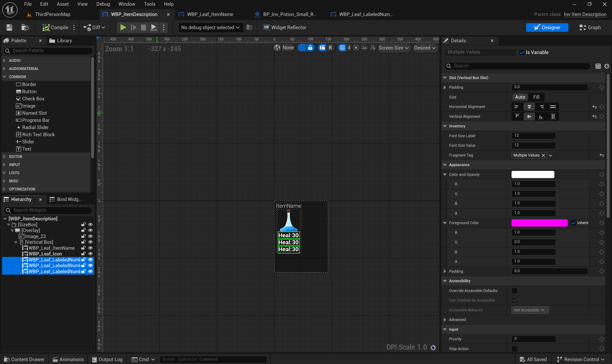Click the Save asset icon

click(9, 27)
